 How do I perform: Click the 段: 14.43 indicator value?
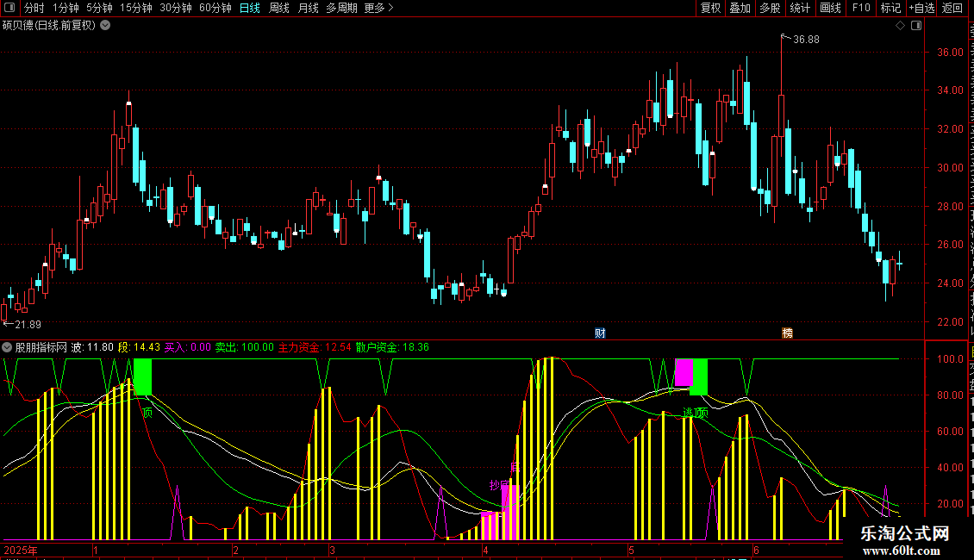[x=139, y=348]
